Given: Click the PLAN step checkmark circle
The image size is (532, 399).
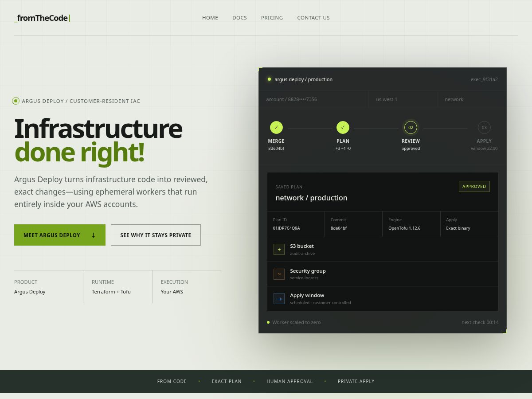Looking at the screenshot, I should point(343,128).
